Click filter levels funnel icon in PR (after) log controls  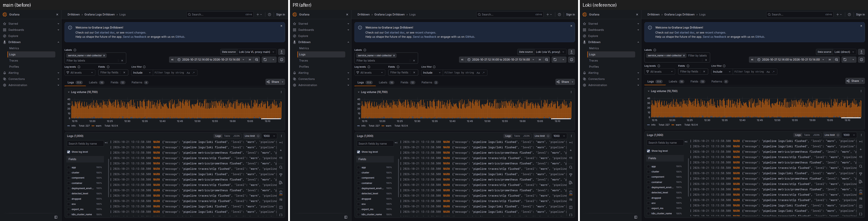(x=571, y=175)
